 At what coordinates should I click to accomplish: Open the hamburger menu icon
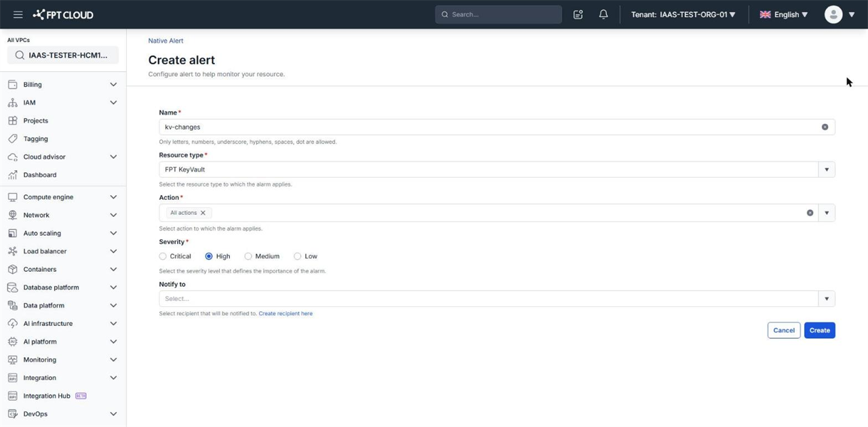pyautogui.click(x=18, y=14)
